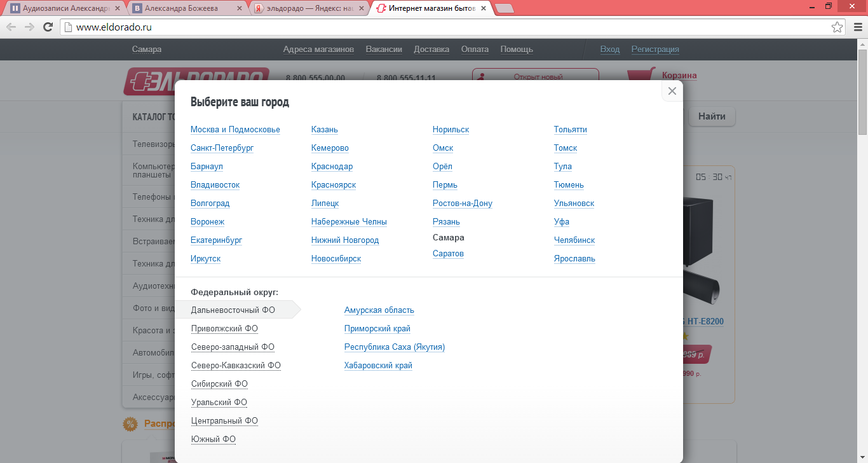
Task: Open the Доставка link
Action: (431, 50)
